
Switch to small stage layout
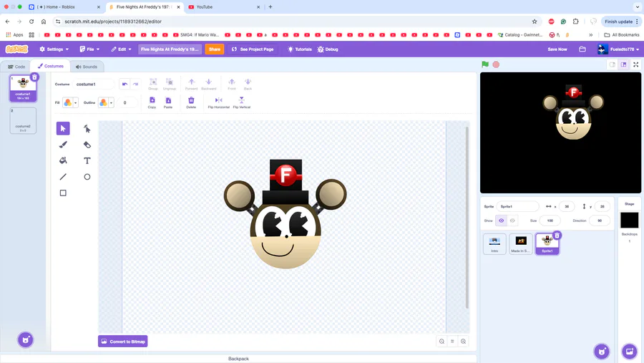[x=613, y=64]
